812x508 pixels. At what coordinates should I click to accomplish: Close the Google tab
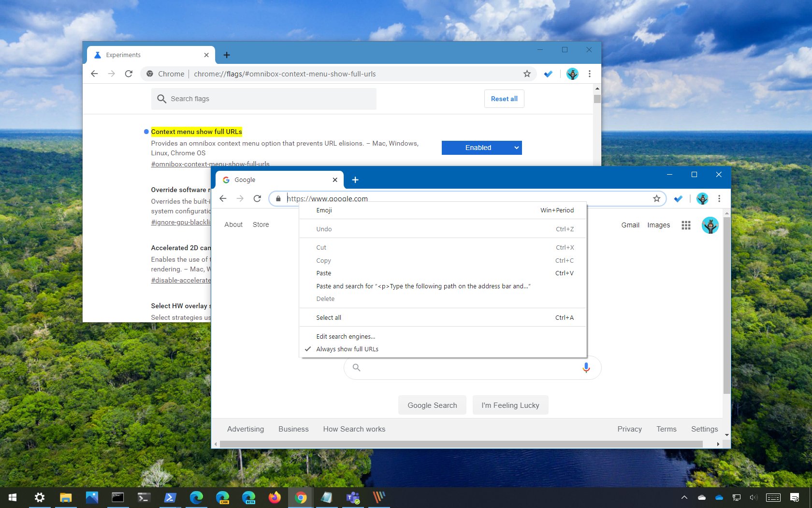(x=335, y=180)
